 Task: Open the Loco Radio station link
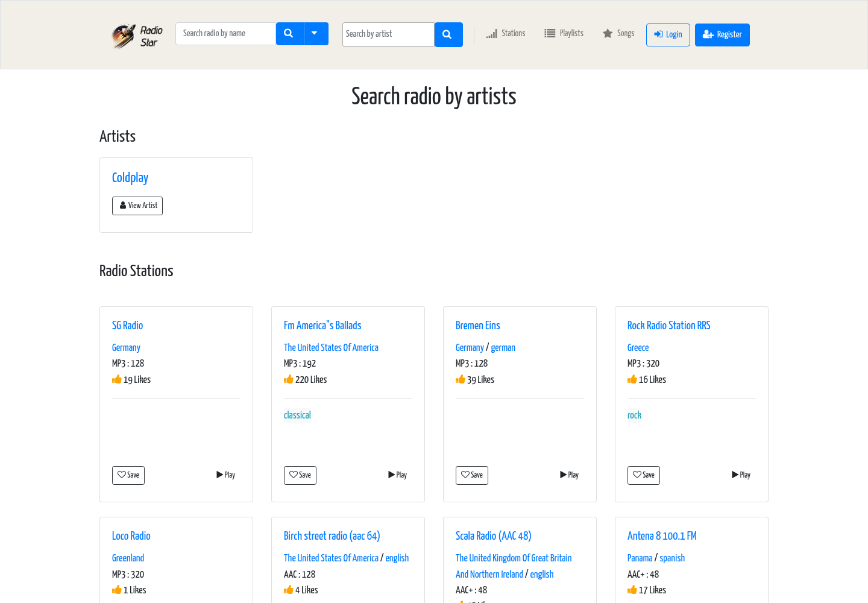pyautogui.click(x=131, y=535)
